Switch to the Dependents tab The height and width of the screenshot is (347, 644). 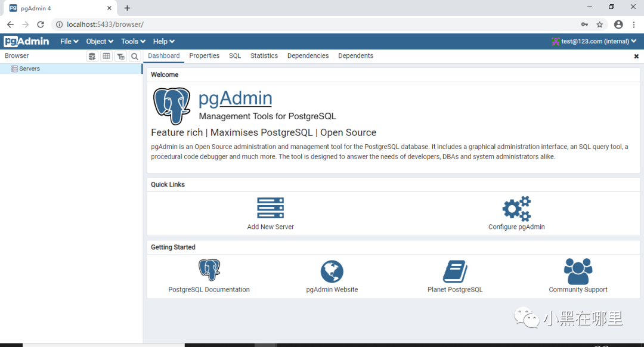point(355,56)
